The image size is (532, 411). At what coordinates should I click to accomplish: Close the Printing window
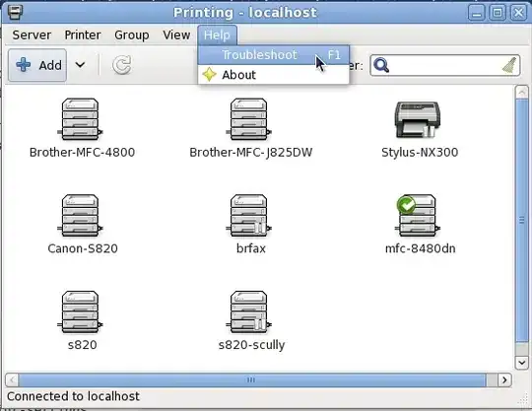click(x=518, y=13)
